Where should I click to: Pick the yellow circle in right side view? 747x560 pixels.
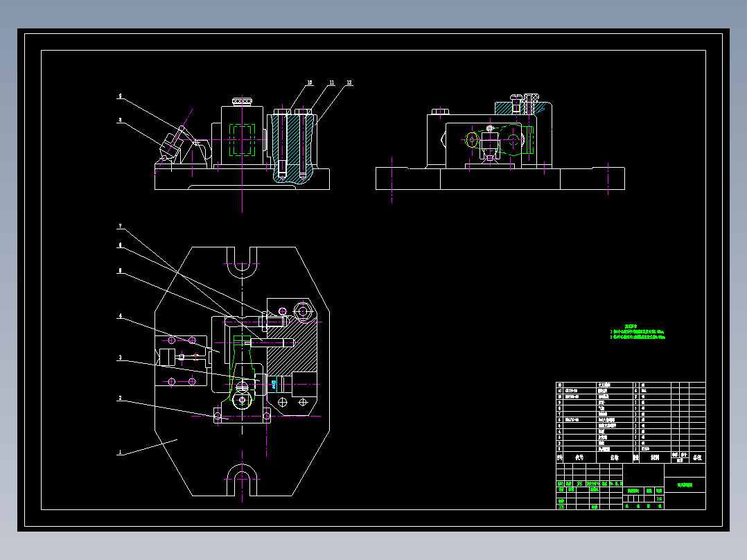472,140
